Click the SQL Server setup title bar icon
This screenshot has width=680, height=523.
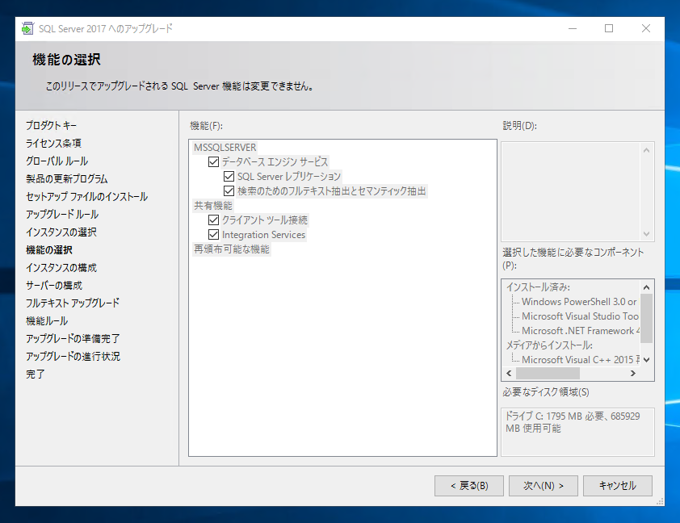point(27,29)
